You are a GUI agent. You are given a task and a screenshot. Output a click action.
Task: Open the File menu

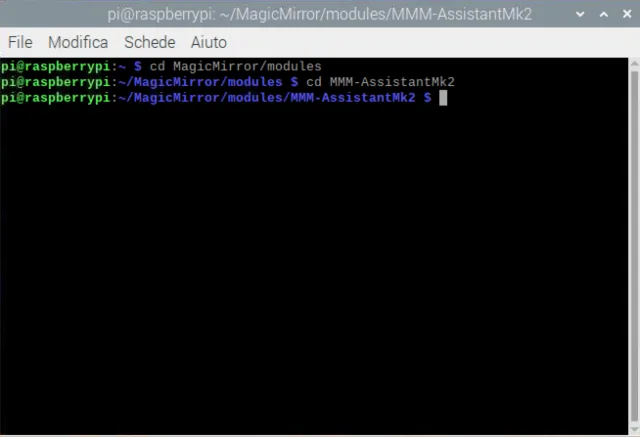pyautogui.click(x=20, y=42)
